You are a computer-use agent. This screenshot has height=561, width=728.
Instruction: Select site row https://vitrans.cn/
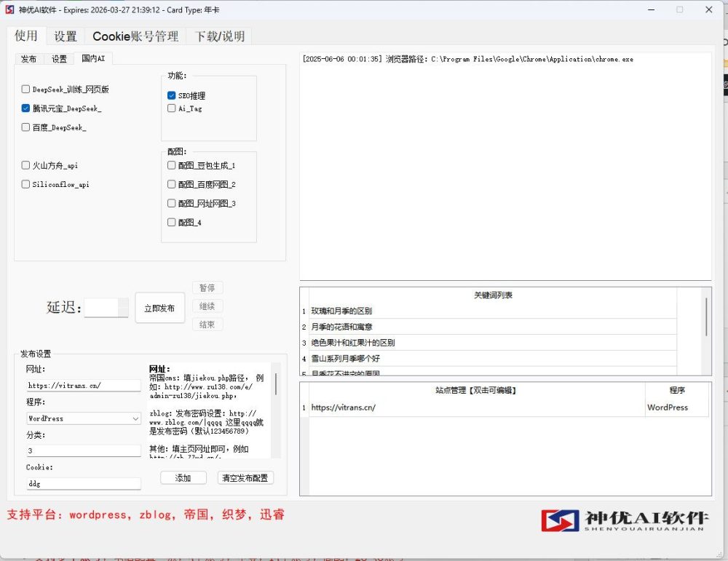tap(477, 407)
